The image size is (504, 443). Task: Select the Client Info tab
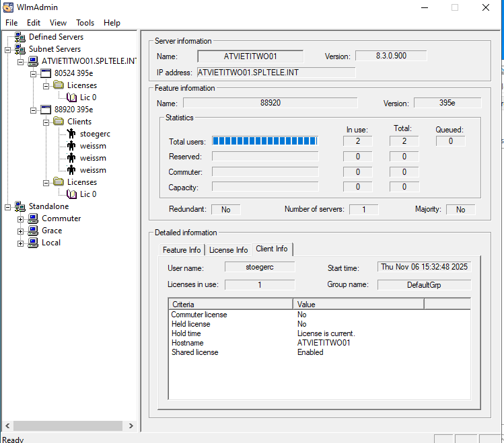coord(272,249)
